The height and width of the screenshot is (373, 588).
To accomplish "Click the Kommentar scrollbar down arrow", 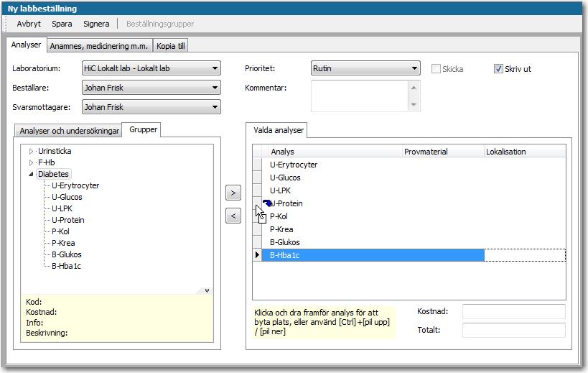I will 414,105.
